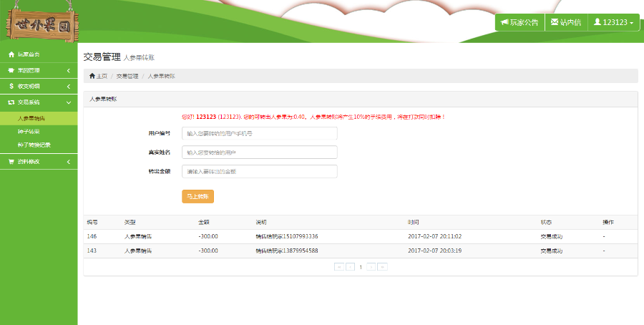The image size is (644, 325).
Task: Go to previous page pagination button
Action: coord(351,267)
